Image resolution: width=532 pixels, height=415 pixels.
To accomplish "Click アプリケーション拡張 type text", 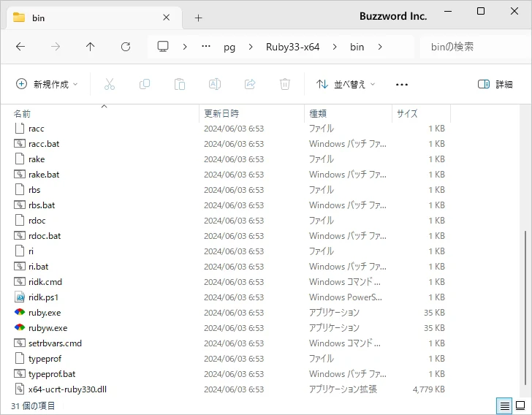I will [343, 389].
